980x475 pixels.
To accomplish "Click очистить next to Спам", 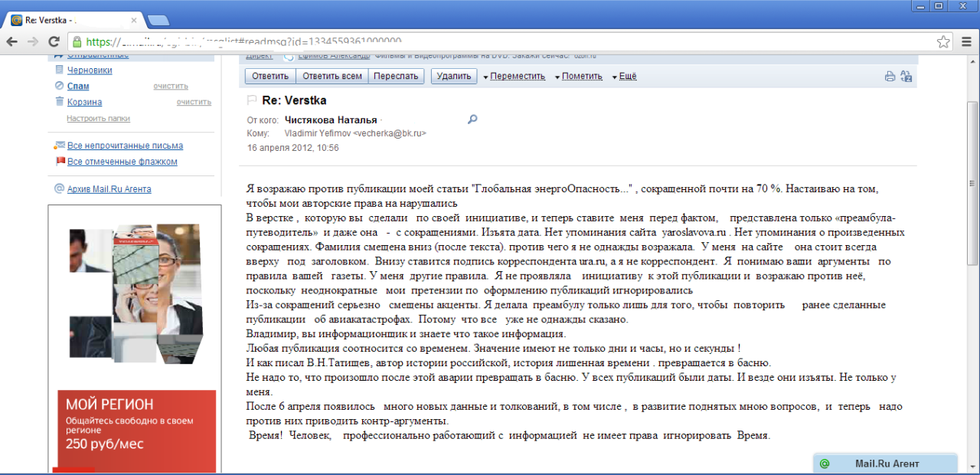I will click(171, 86).
